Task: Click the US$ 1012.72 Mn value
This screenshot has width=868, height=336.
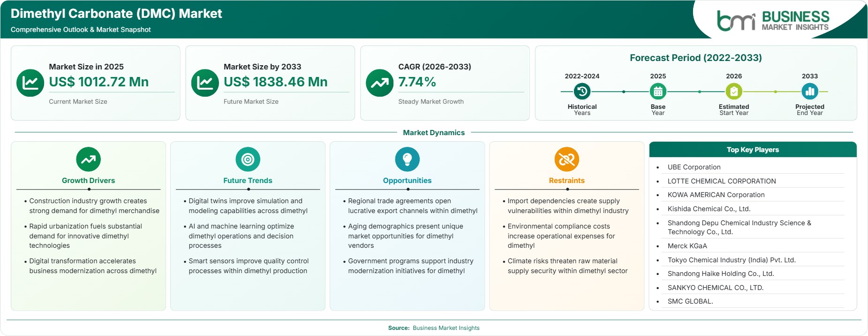Action: (98, 82)
